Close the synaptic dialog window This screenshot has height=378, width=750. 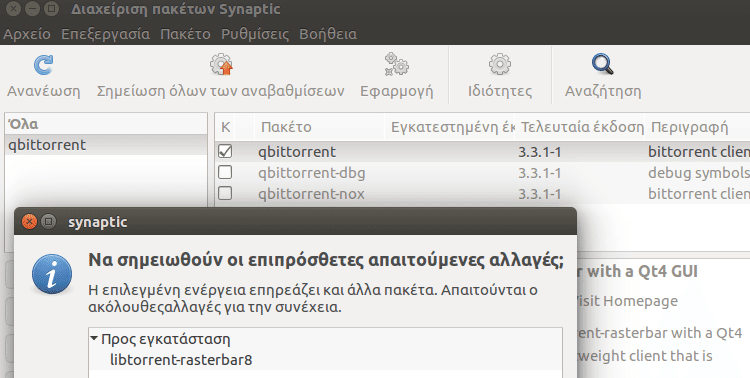[x=29, y=222]
